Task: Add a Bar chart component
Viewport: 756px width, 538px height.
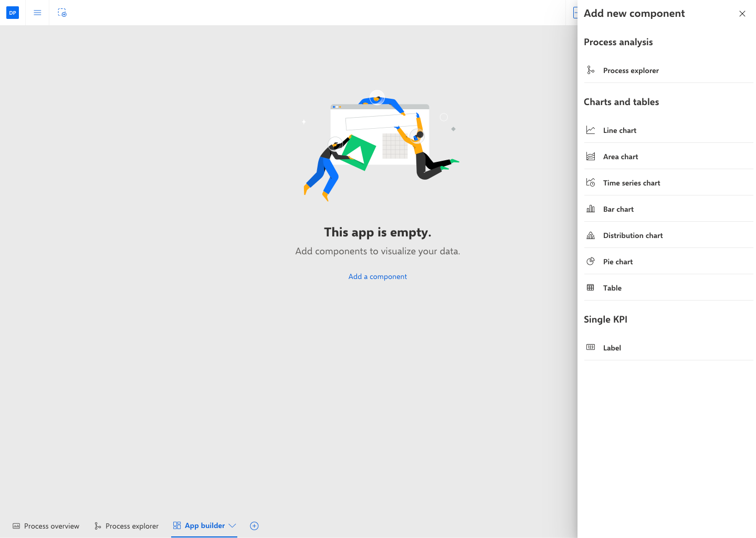Action: [668, 209]
